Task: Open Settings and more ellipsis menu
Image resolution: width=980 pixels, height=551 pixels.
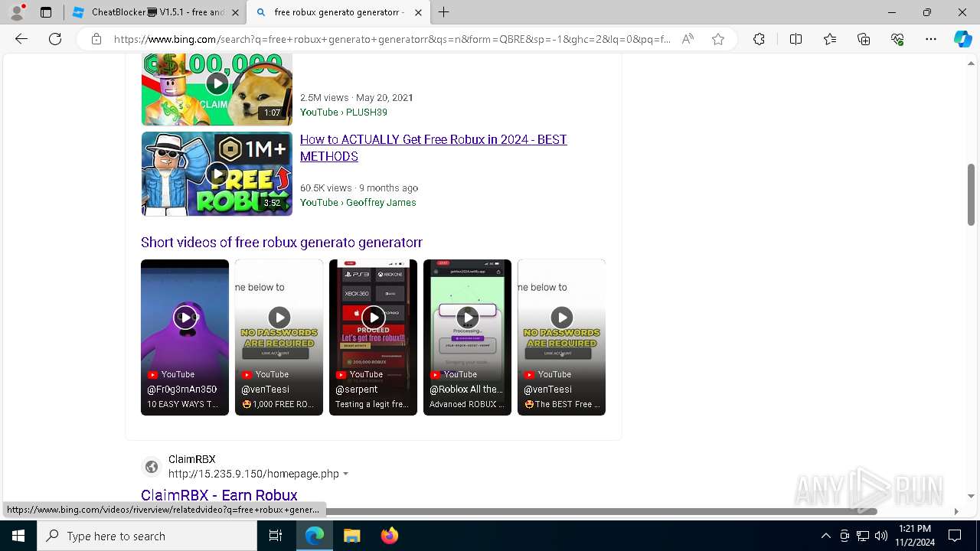Action: [931, 39]
